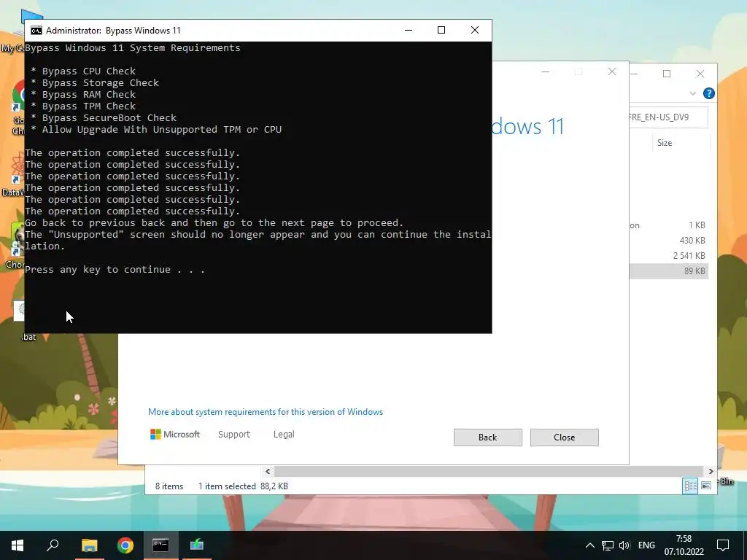Close the Windows 11 Setup window
Screen dimensions: 747x560
pos(612,72)
